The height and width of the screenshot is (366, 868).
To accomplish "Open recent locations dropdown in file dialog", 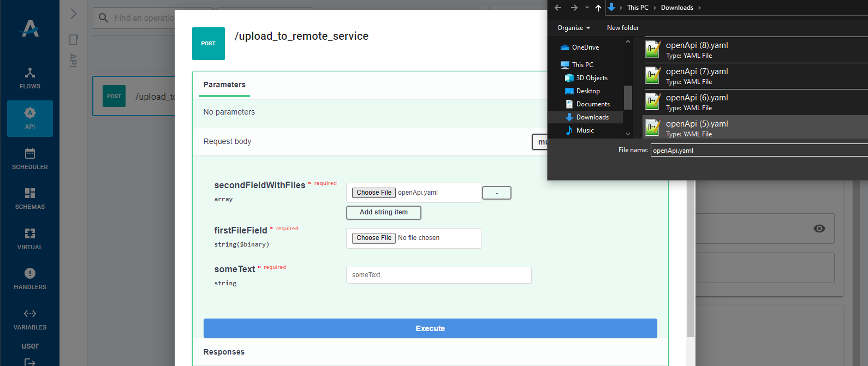I will click(587, 8).
